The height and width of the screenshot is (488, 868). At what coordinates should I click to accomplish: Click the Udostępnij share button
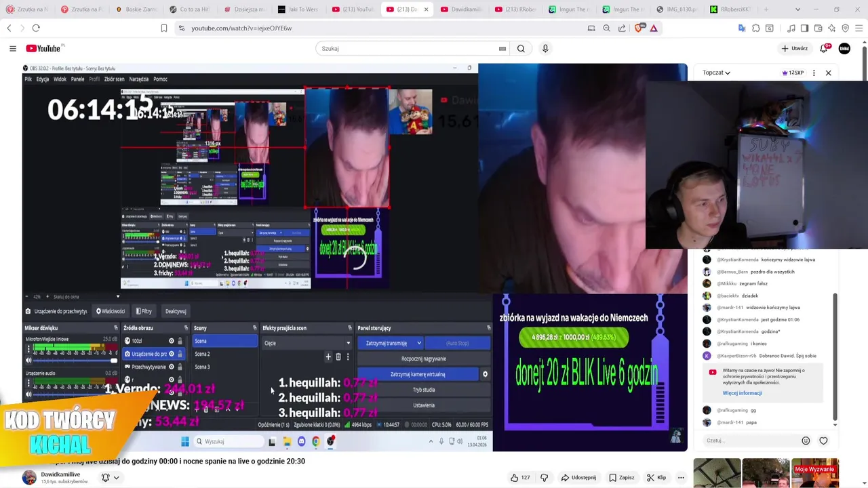click(x=578, y=477)
